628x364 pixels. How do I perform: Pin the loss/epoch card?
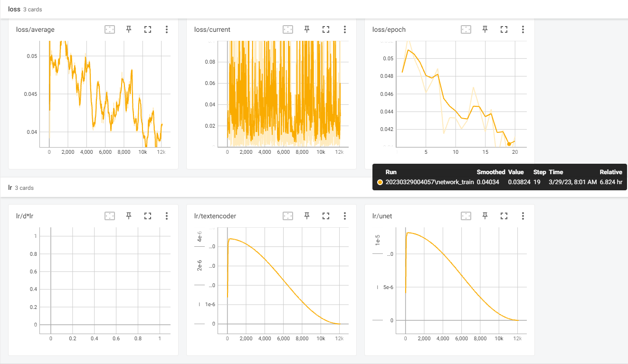485,29
